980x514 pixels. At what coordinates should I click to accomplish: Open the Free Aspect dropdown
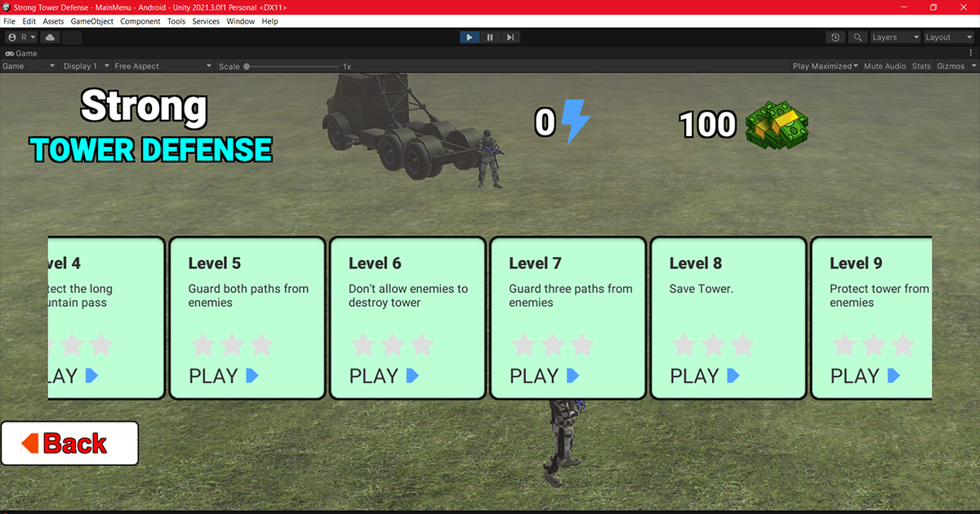pyautogui.click(x=163, y=66)
